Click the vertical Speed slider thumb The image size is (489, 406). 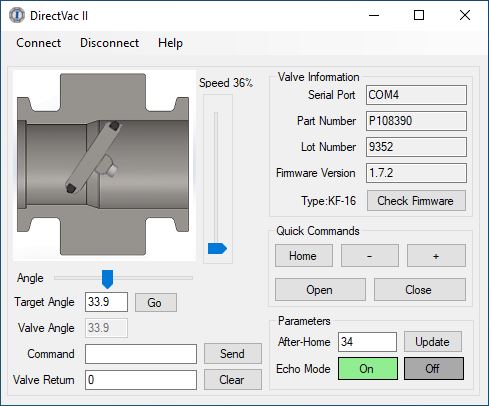(217, 249)
